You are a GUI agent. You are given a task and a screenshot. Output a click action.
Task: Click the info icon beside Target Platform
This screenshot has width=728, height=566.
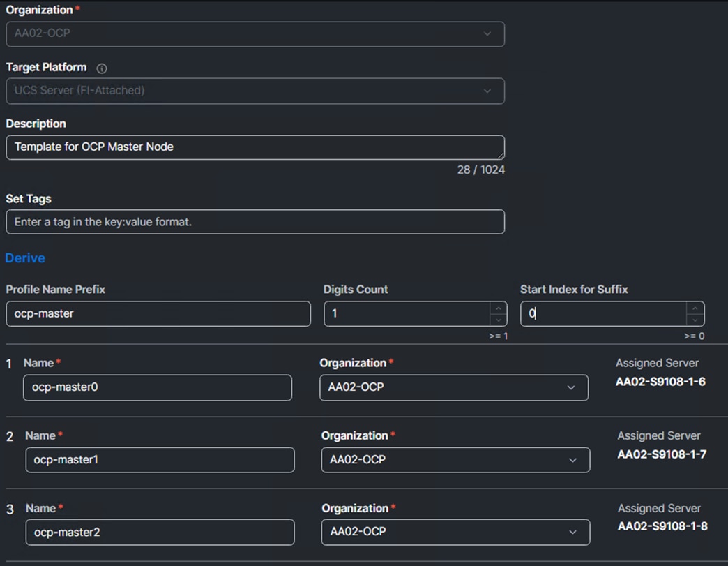(x=102, y=68)
